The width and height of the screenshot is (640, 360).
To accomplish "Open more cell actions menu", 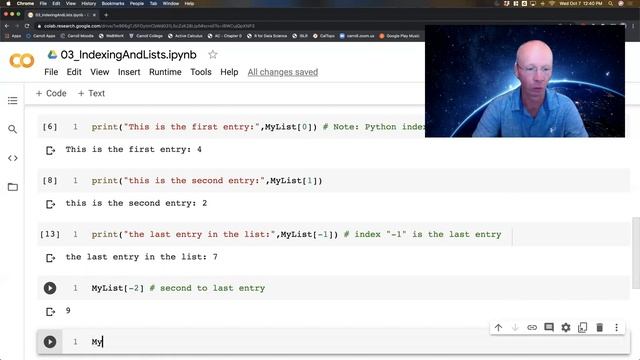I will coord(616,327).
